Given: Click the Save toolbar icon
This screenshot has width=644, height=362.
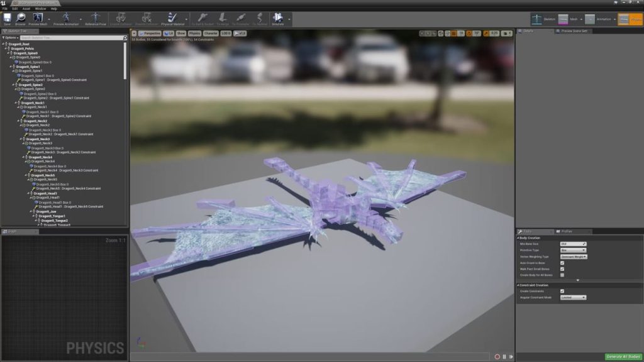Looking at the screenshot, I should pos(7,18).
